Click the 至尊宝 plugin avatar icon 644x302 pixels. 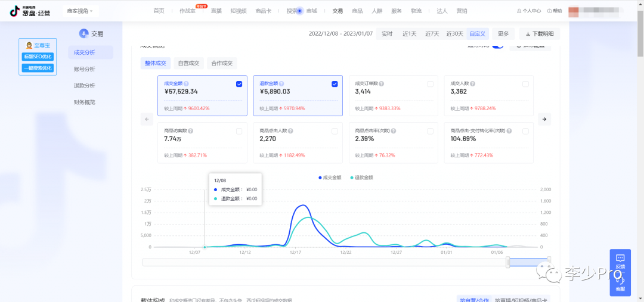click(29, 45)
